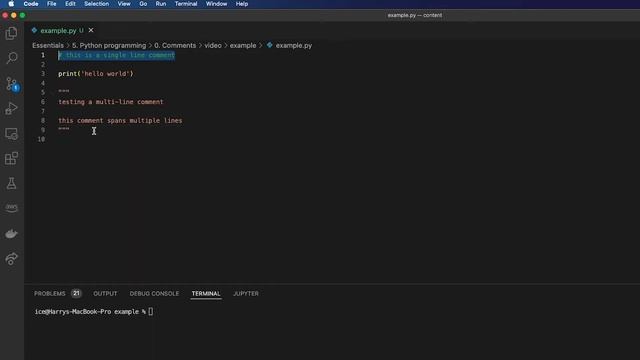Click the example.py breadcrumb
The image size is (640, 360).
click(x=293, y=45)
